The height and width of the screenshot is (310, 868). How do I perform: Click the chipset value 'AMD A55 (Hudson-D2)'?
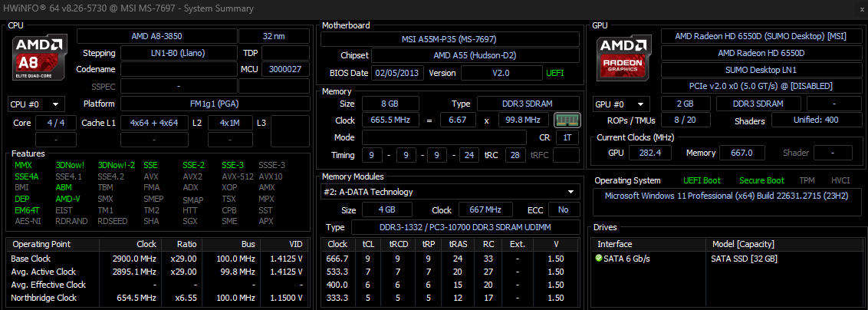coord(475,55)
